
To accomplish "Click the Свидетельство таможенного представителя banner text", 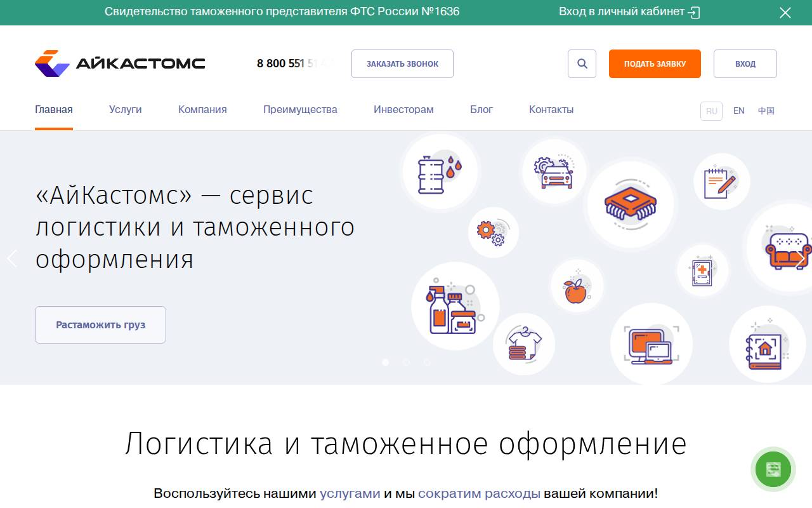I will click(282, 11).
